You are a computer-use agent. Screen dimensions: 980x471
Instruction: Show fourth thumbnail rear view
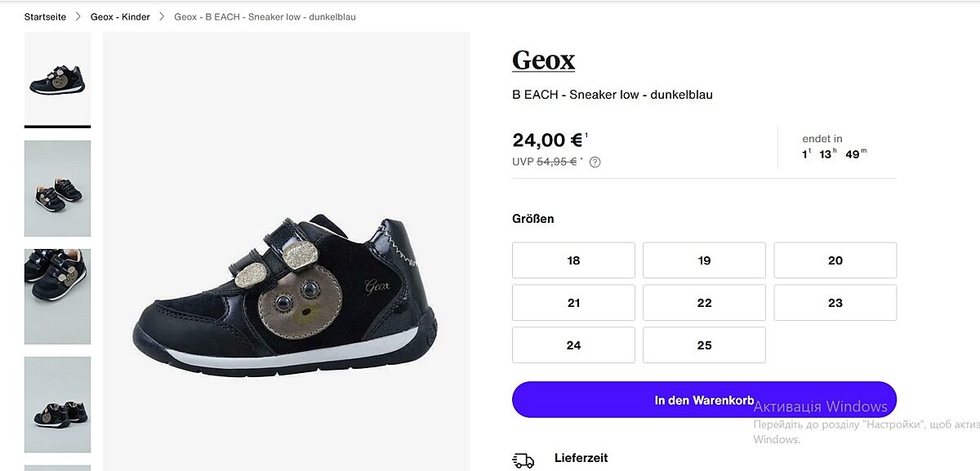click(57, 405)
